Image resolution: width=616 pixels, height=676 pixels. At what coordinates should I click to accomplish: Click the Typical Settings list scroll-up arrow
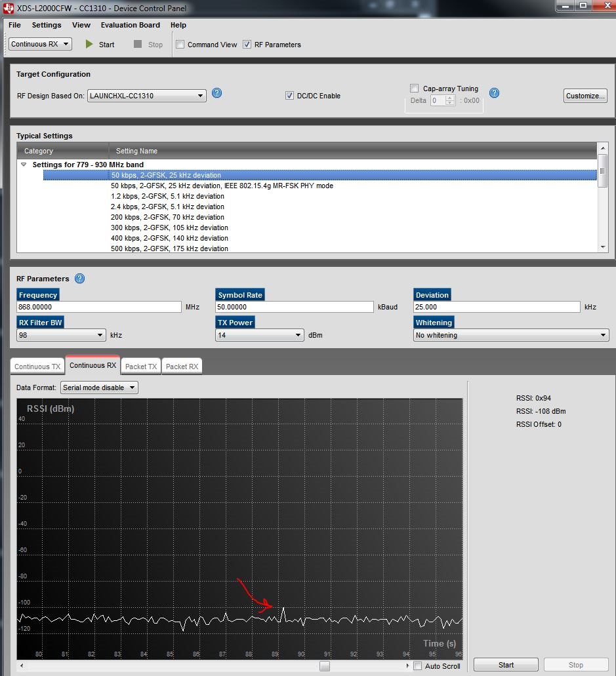point(603,148)
